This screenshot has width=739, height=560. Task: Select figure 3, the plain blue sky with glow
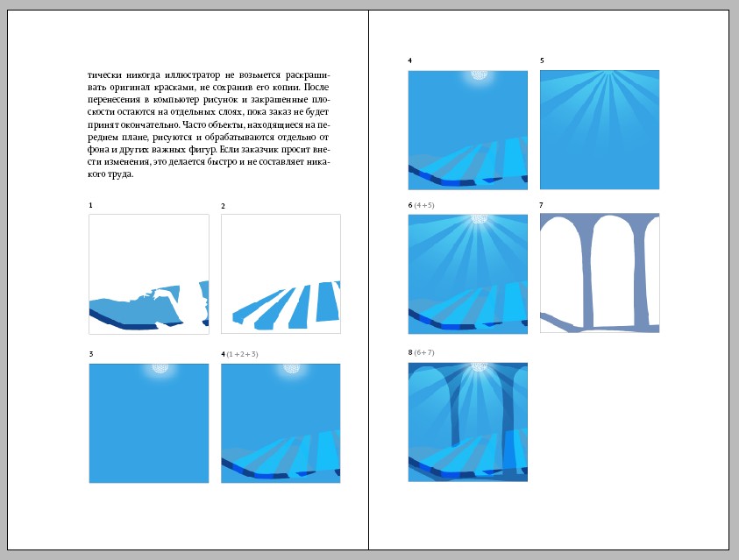(x=149, y=423)
